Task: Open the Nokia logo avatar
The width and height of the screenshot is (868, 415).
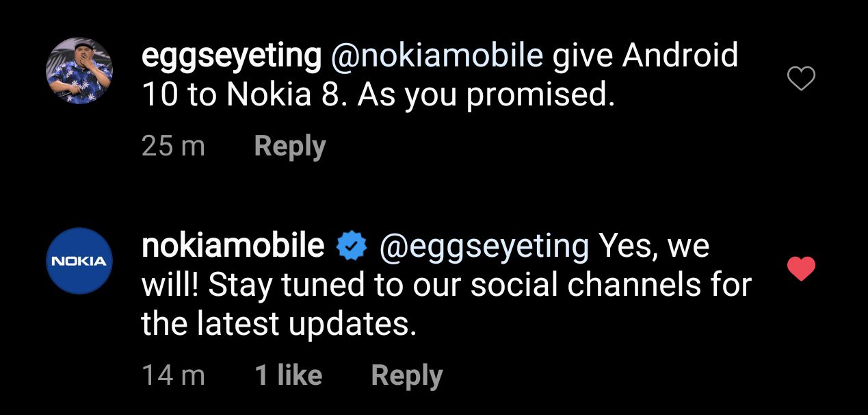Action: click(79, 261)
